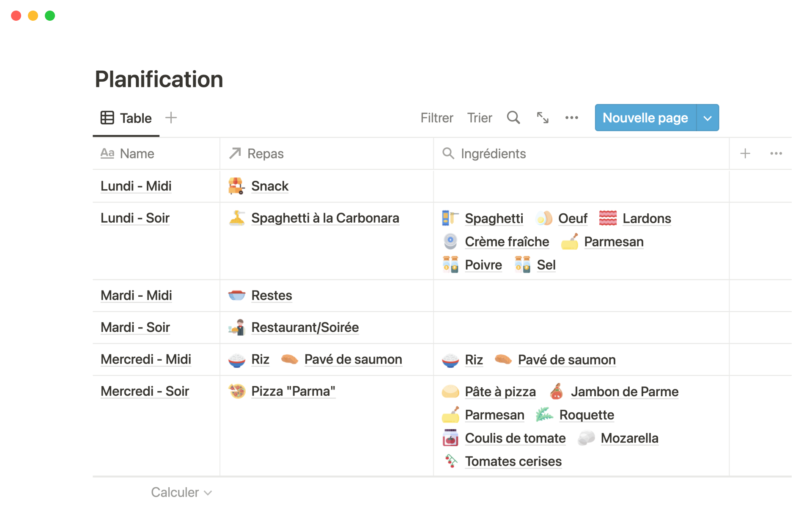The height and width of the screenshot is (508, 812).
Task: Open the Ingrédients column header menu
Action: [493, 154]
